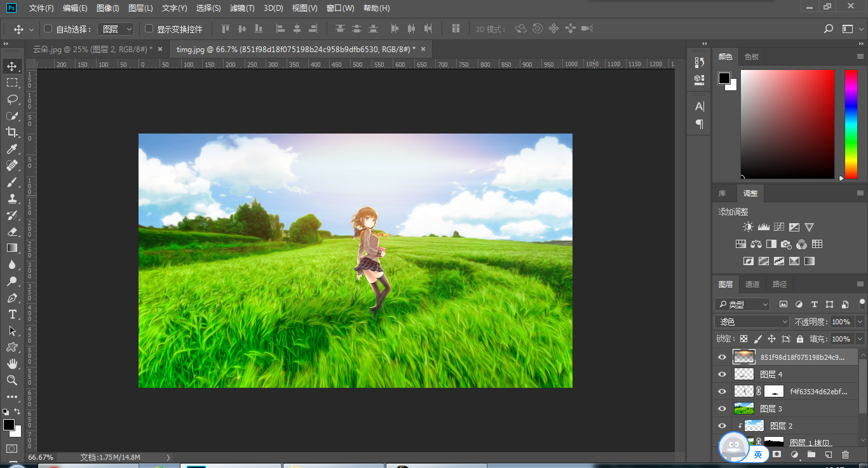Toggle lock all for the layer

pos(800,339)
